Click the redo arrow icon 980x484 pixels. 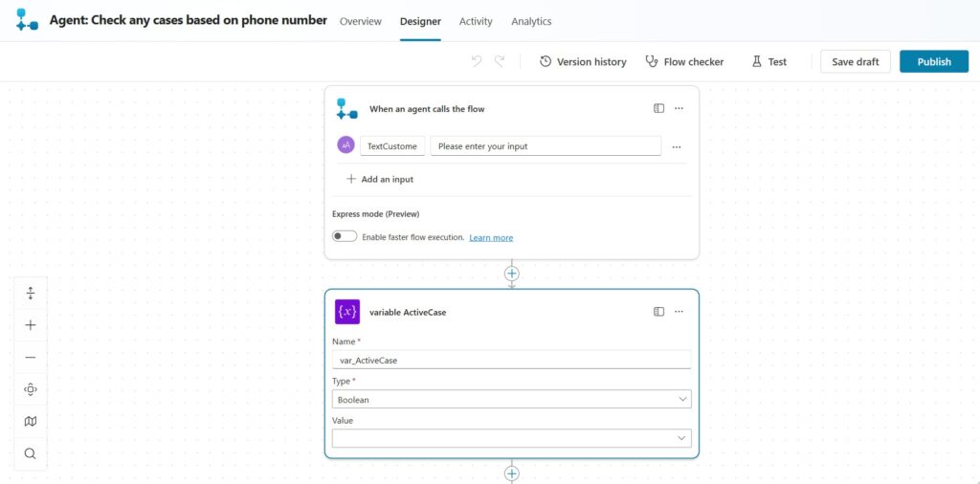500,61
